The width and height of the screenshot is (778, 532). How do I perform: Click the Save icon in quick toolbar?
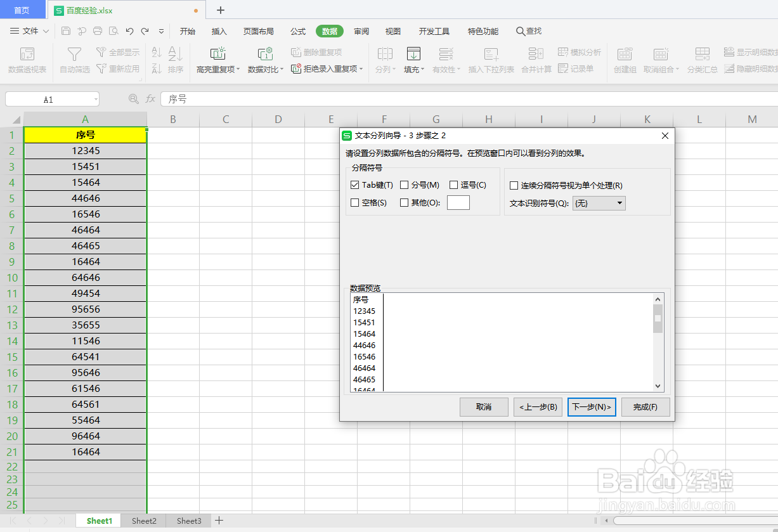coord(66,30)
